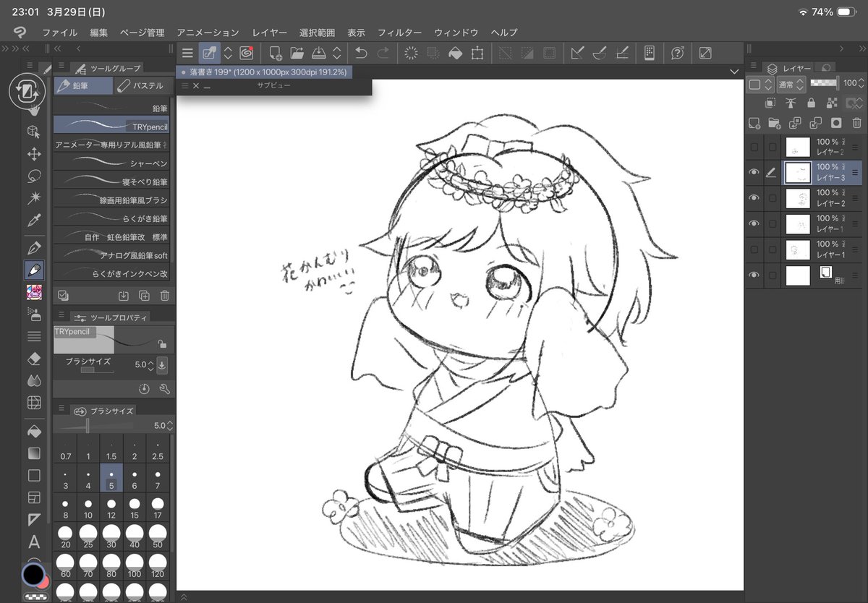Delete the selected layer with the trash icon
Image resolution: width=868 pixels, height=603 pixels.
(855, 124)
